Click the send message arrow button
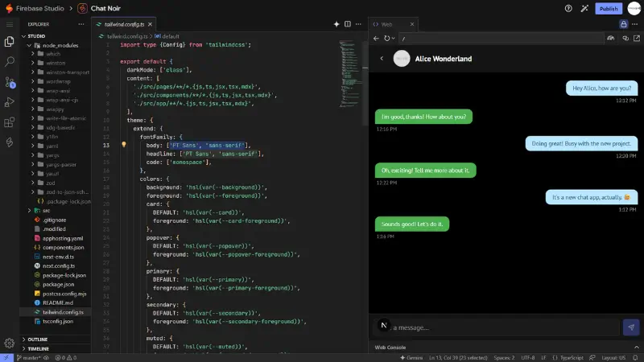Image resolution: width=644 pixels, height=362 pixels. tap(631, 327)
